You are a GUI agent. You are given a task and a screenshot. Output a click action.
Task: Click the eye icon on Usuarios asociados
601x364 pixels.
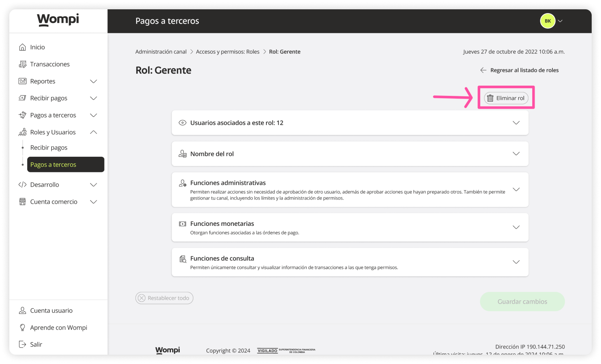pos(182,123)
